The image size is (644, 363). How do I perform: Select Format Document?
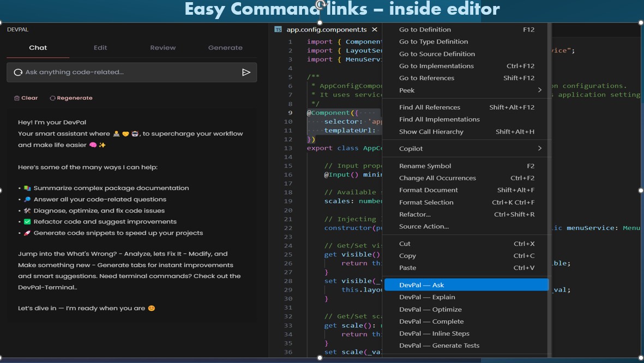click(467, 190)
